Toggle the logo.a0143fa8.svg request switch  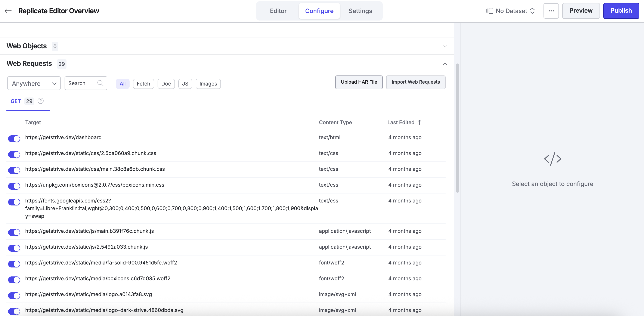14,295
